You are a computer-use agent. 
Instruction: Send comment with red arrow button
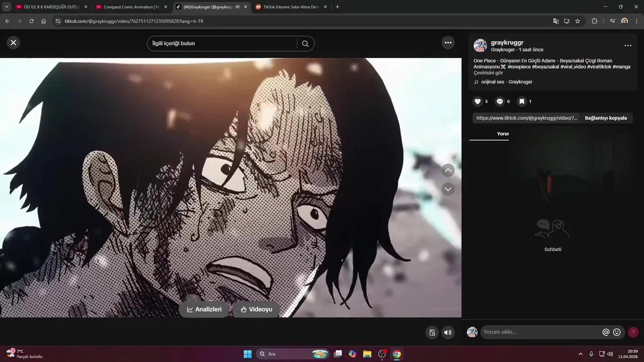coord(633,332)
